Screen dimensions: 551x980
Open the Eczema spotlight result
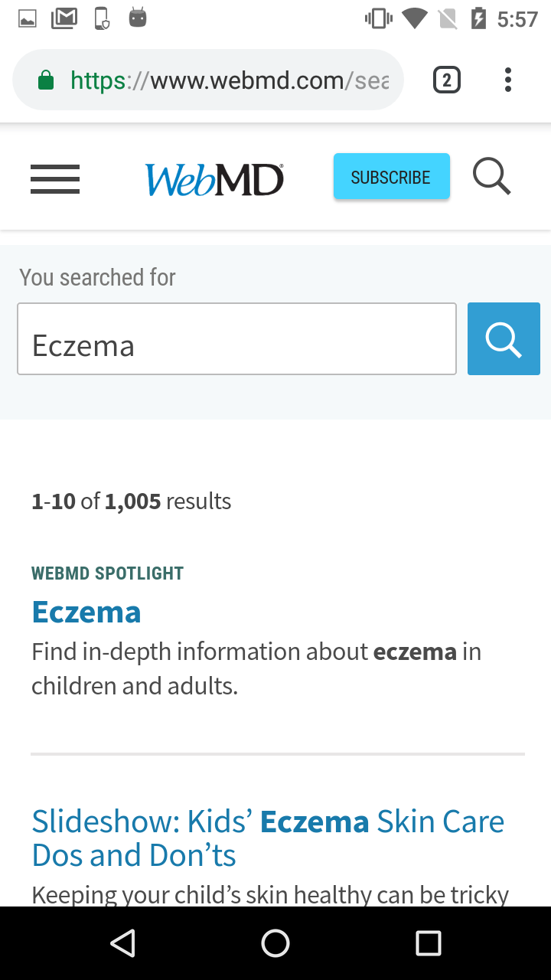click(x=86, y=612)
